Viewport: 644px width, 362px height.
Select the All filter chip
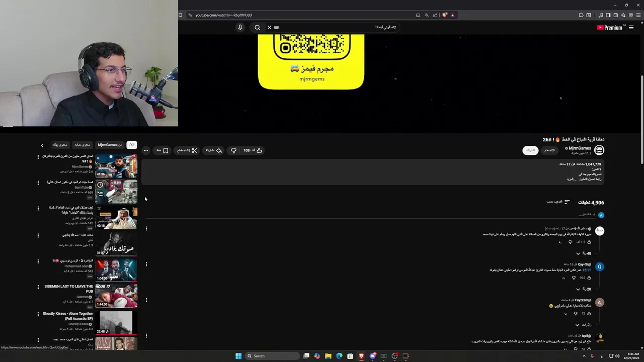[x=132, y=145]
